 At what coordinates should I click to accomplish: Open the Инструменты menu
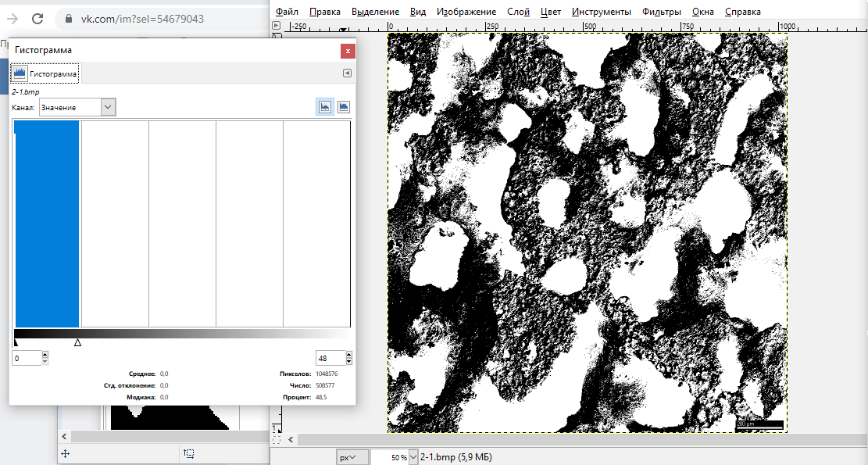coord(601,12)
